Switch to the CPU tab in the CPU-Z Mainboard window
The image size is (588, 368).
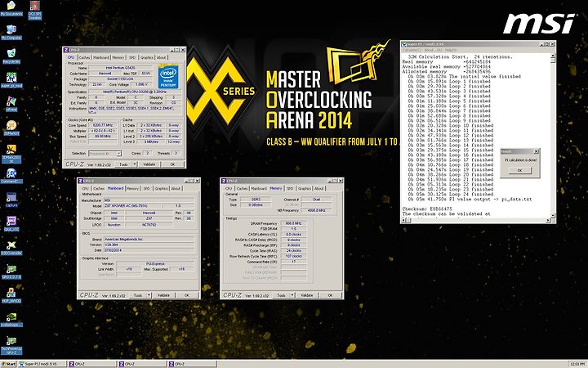[x=86, y=188]
